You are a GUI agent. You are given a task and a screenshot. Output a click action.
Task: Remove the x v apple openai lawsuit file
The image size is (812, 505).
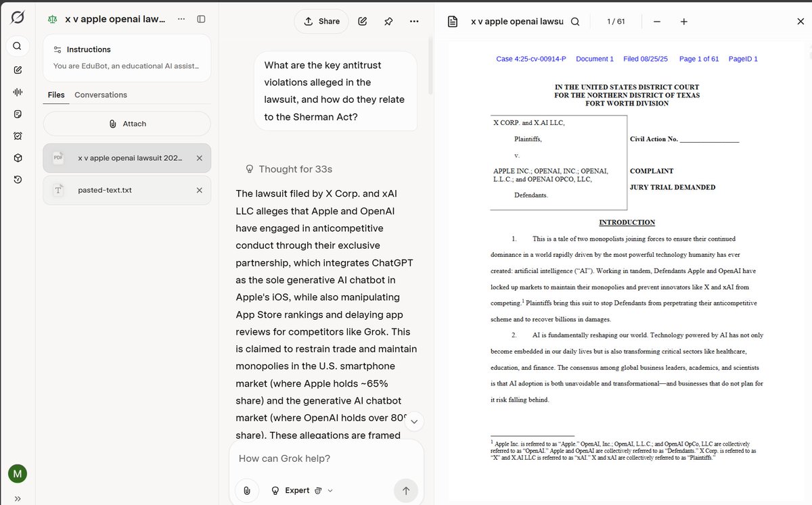coord(199,158)
